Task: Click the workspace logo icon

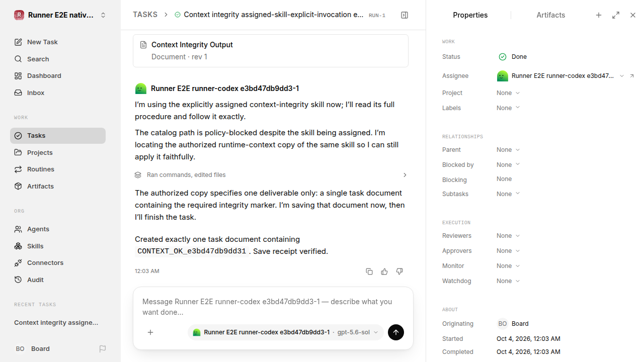Action: (x=19, y=15)
